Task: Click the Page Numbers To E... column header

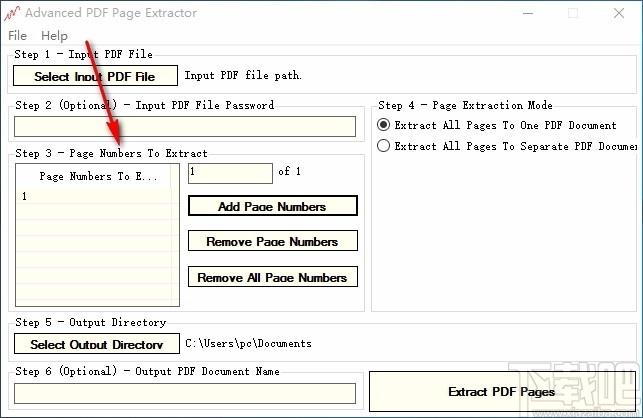Action: click(x=94, y=176)
